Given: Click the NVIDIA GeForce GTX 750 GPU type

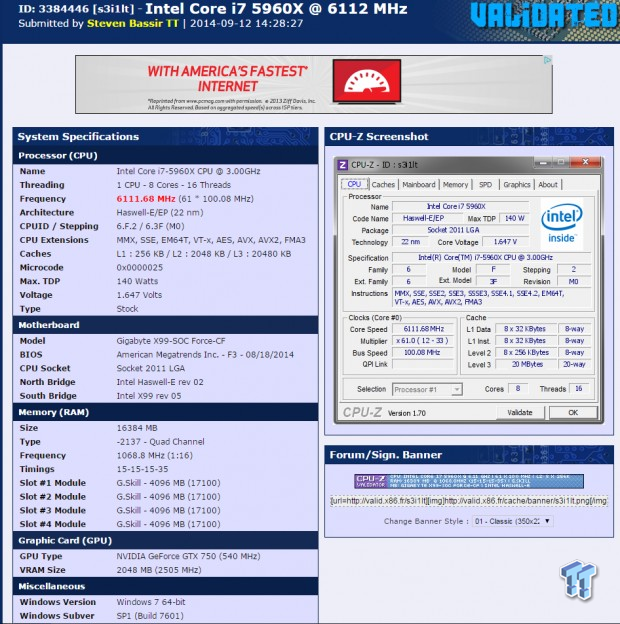Looking at the screenshot, I should tap(188, 556).
